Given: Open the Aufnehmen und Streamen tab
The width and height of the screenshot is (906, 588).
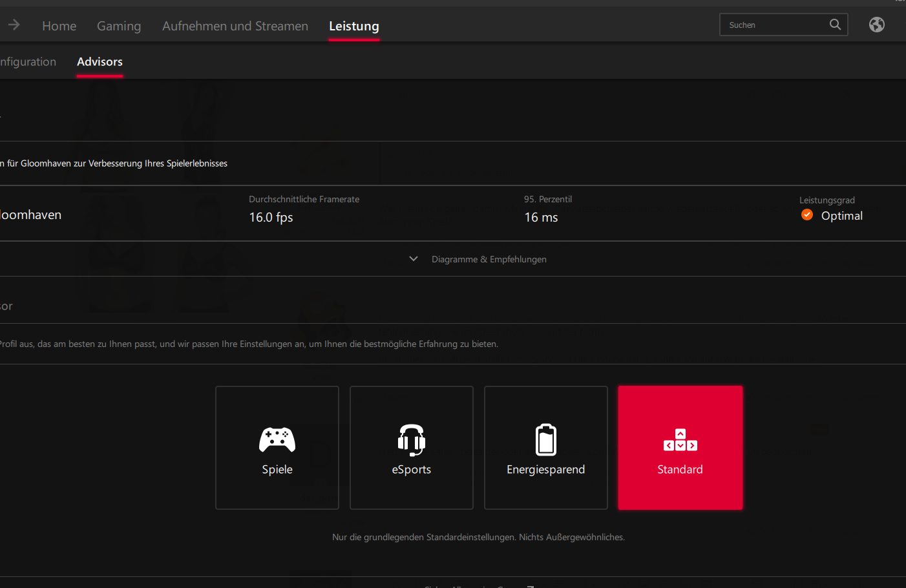Looking at the screenshot, I should click(x=235, y=26).
